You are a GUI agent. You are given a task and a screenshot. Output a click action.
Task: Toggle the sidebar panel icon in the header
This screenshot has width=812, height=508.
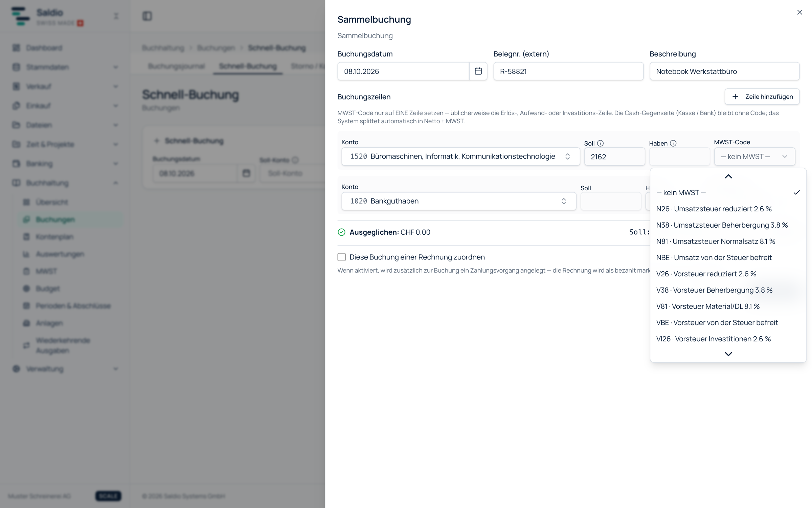pos(147,16)
